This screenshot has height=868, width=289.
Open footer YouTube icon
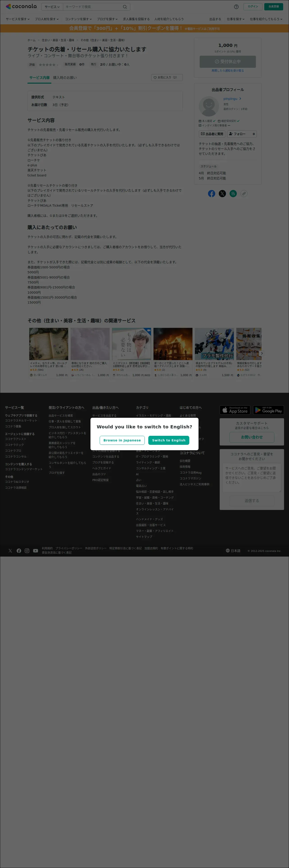pyautogui.click(x=35, y=550)
